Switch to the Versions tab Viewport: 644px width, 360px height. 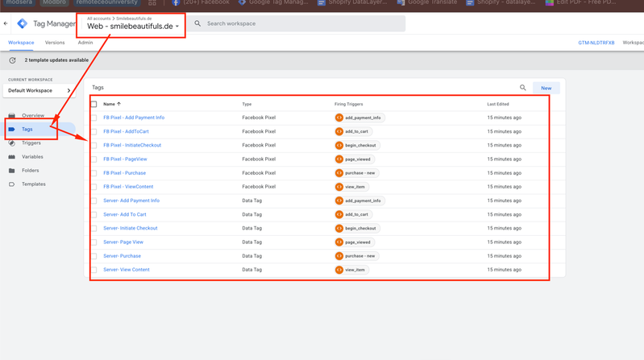[55, 43]
